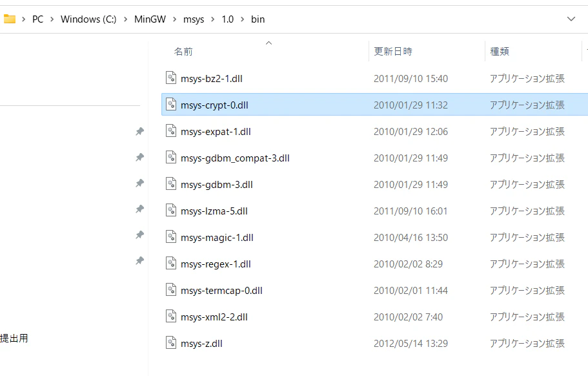Go to the MinGW folder breadcrumb
The width and height of the screenshot is (588, 376).
[150, 19]
